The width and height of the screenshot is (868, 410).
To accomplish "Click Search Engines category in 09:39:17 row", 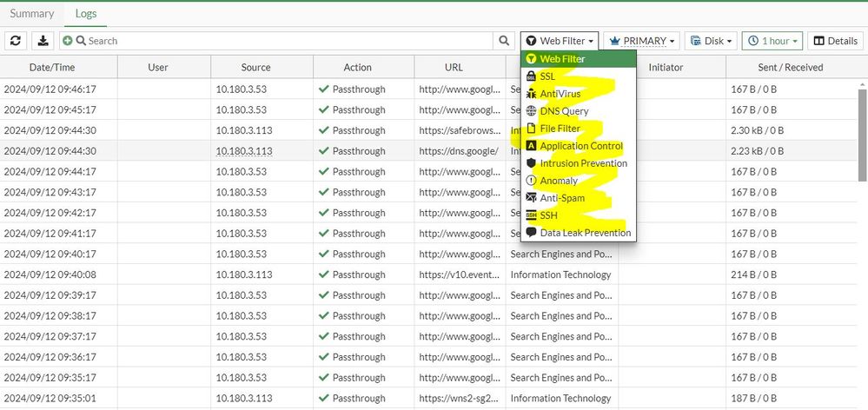I will pyautogui.click(x=561, y=295).
